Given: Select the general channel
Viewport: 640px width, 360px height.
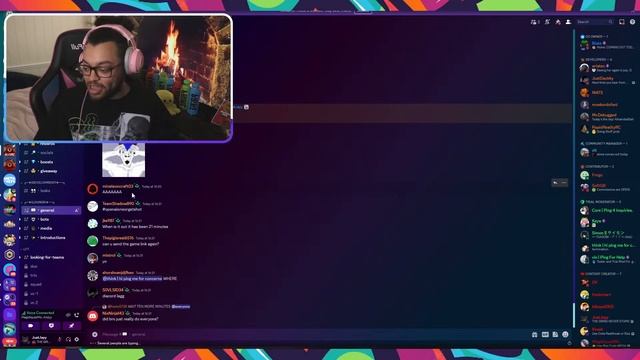Looking at the screenshot, I should [51, 210].
